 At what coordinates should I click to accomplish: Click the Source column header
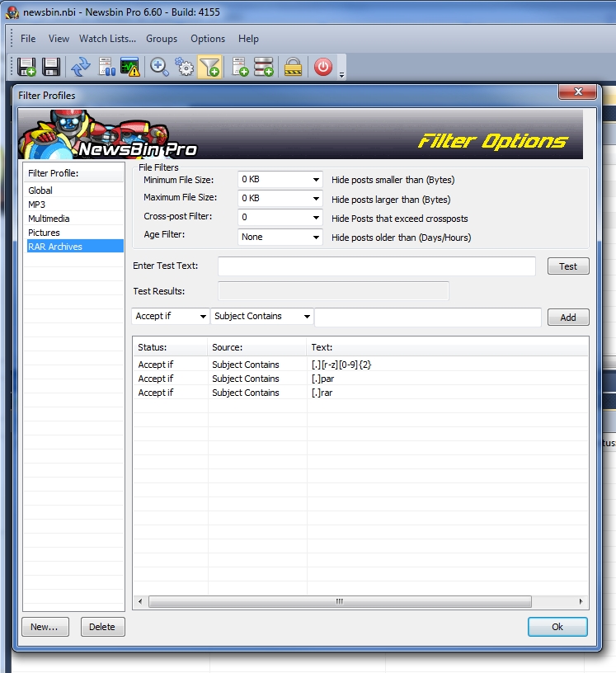coord(257,347)
